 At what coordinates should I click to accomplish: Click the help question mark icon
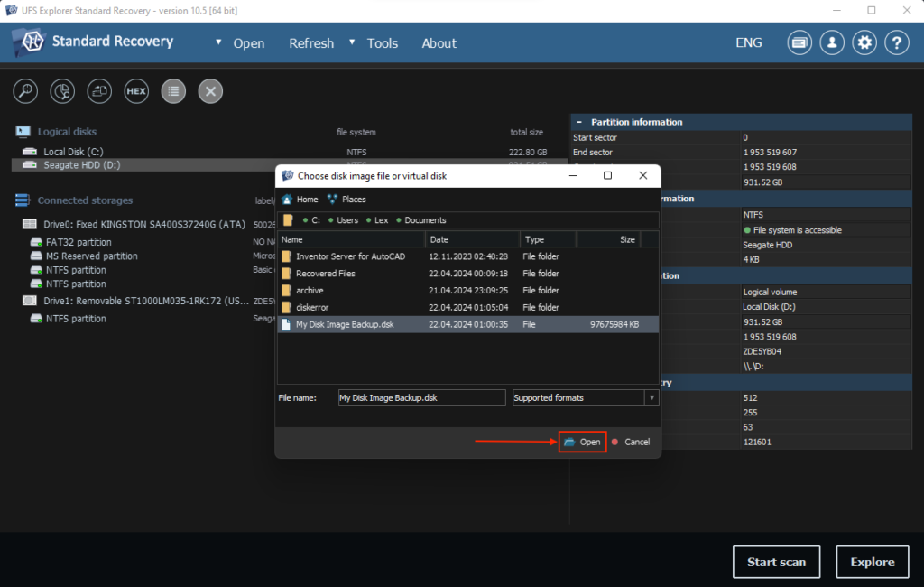[x=896, y=42]
